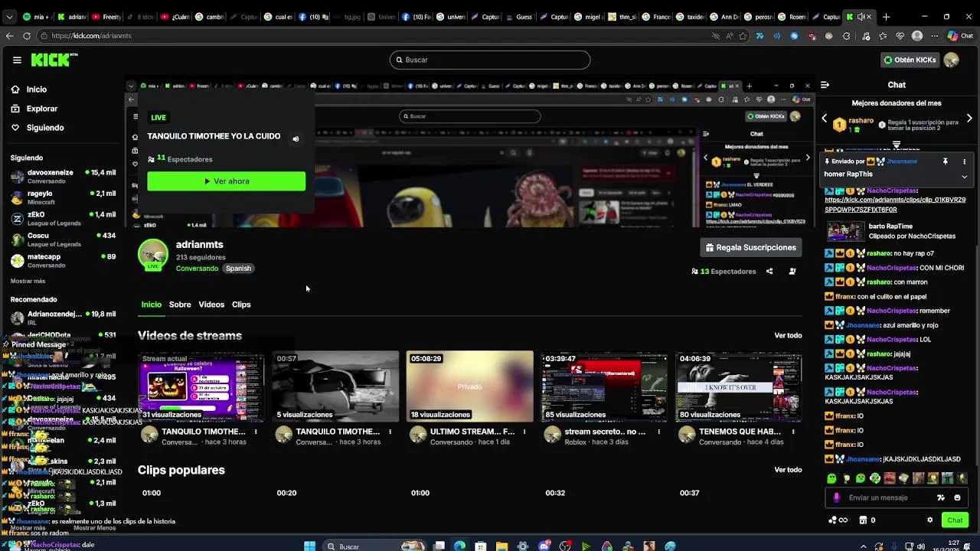Open davooxeneize followed channel
Viewport: 980px width, 551px height.
(x=63, y=177)
